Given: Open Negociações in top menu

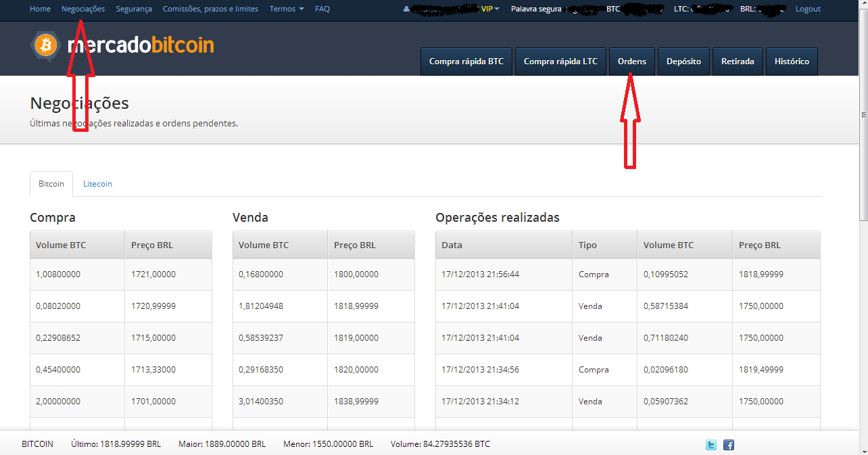Looking at the screenshot, I should click(x=83, y=9).
